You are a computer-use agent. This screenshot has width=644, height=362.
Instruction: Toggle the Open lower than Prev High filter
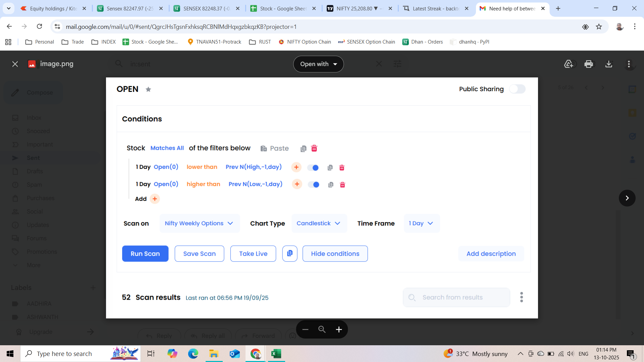pos(313,168)
